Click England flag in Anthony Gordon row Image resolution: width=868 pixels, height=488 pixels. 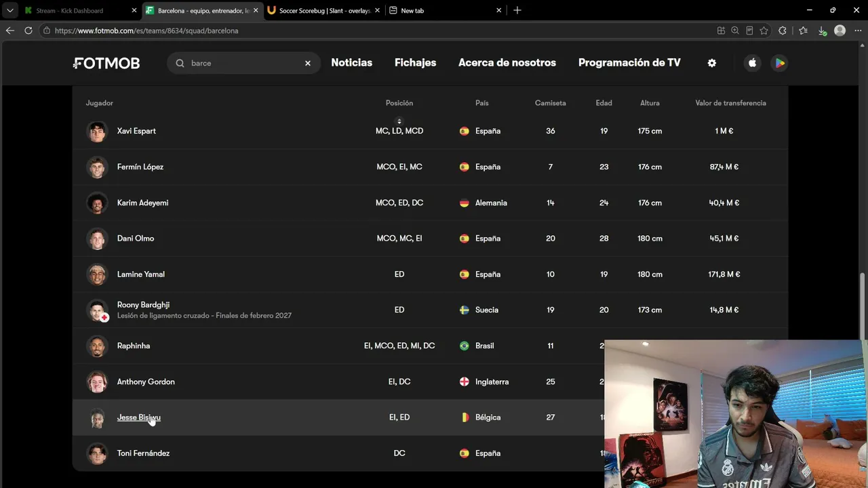(x=464, y=382)
